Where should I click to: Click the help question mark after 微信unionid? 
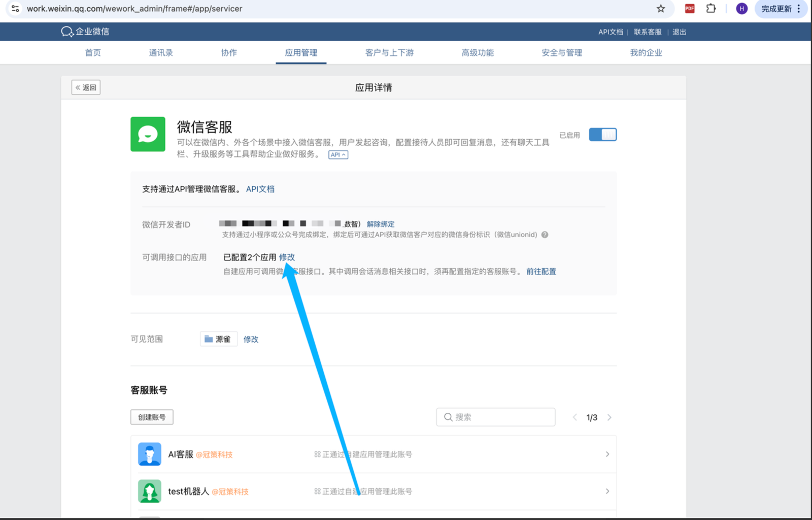[545, 235]
